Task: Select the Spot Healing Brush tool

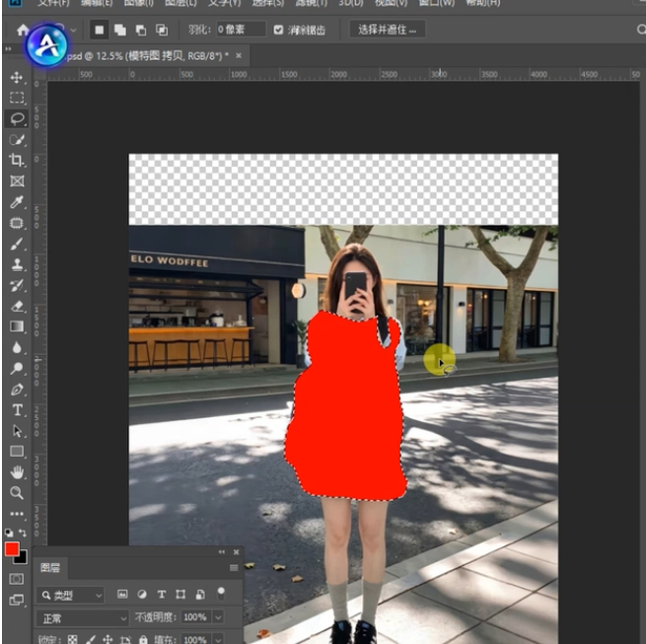Action: (17, 223)
